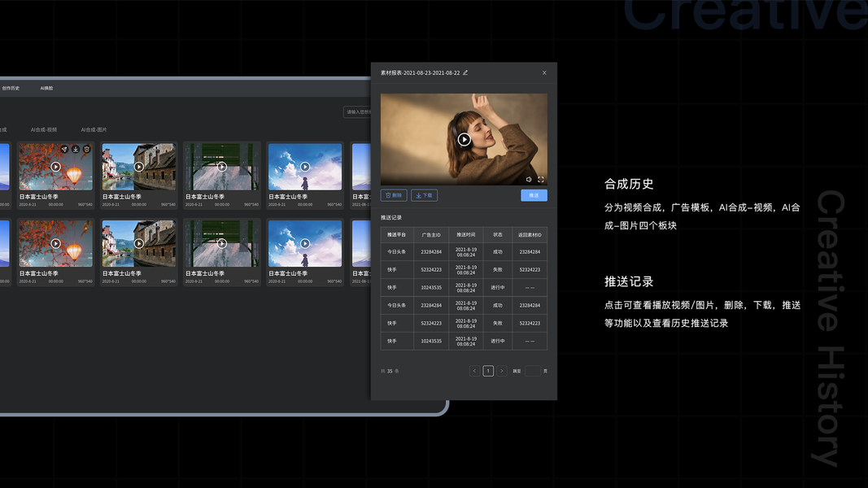Close the 素材报表 detail panel

coord(544,73)
